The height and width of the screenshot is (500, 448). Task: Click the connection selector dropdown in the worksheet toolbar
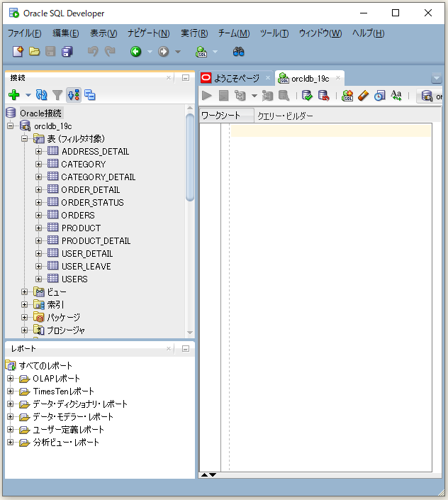[x=430, y=96]
